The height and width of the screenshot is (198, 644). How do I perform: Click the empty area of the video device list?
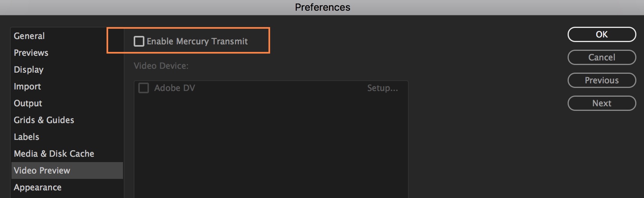click(x=271, y=149)
